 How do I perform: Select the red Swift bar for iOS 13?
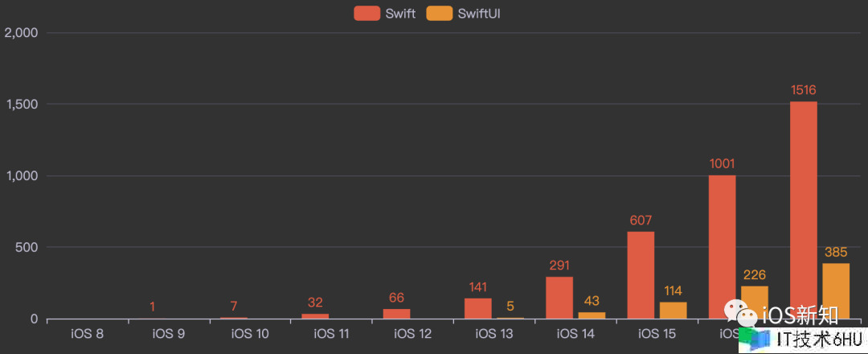tap(477, 309)
